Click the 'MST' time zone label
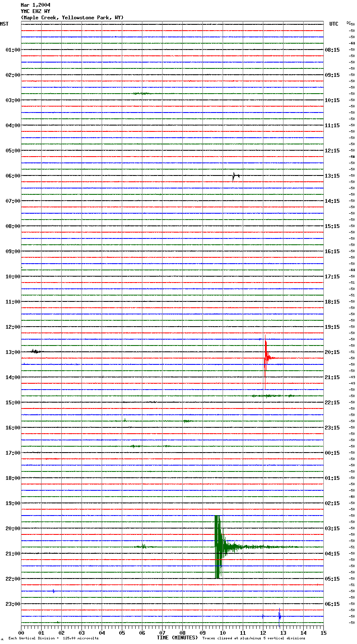The width and height of the screenshot is (357, 644). coord(4,24)
